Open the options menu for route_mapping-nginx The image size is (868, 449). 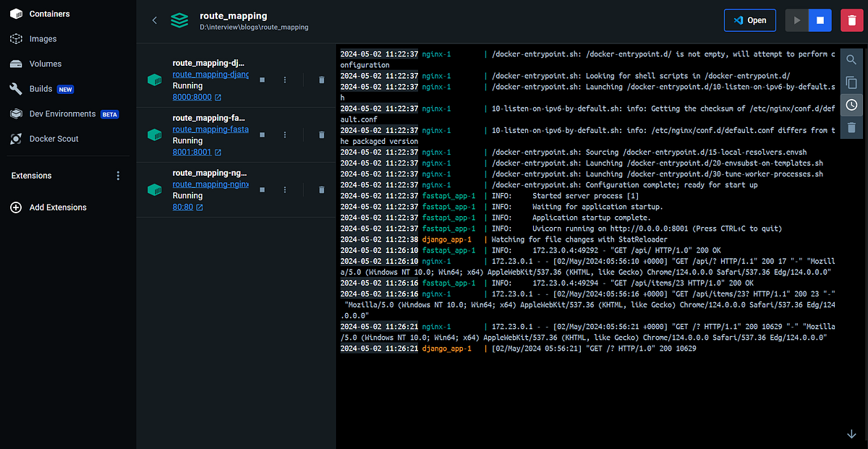point(284,190)
